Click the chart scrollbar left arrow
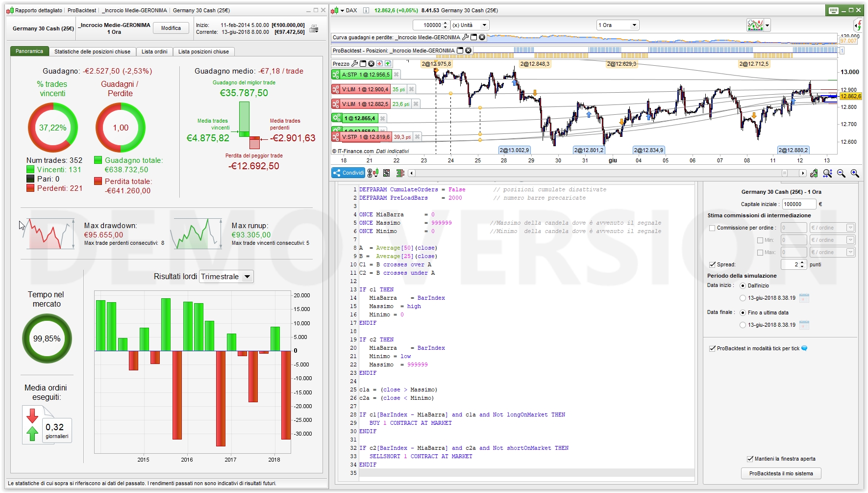Image resolution: width=868 pixels, height=493 pixels. coord(412,173)
